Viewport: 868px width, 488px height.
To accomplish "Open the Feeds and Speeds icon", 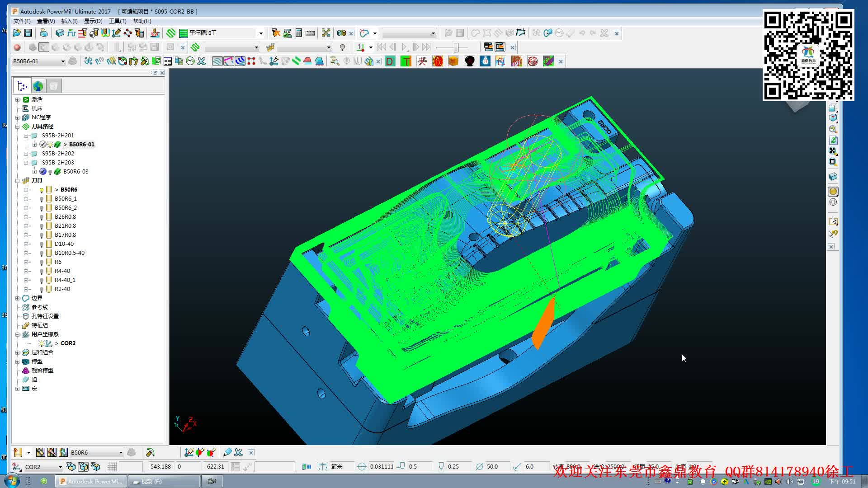I will tap(71, 33).
